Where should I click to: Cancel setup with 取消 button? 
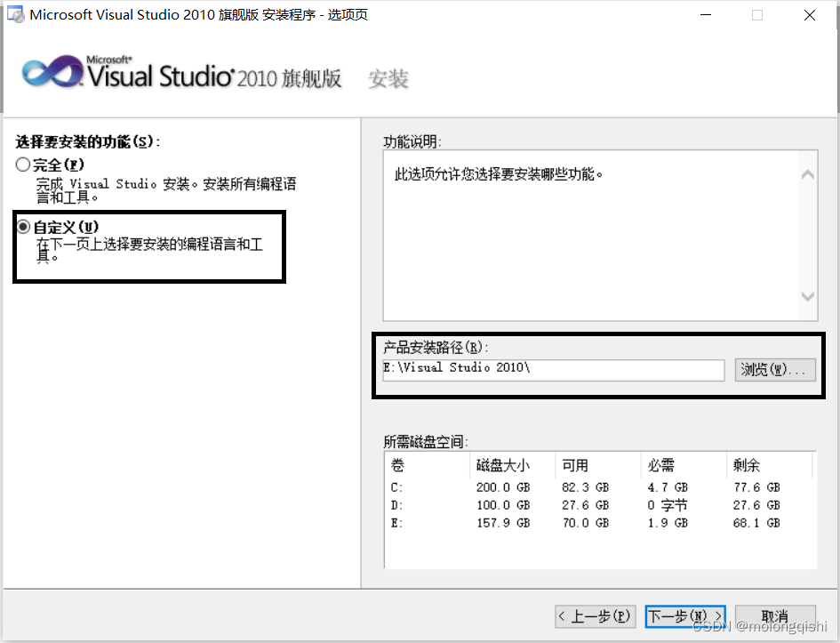775,616
